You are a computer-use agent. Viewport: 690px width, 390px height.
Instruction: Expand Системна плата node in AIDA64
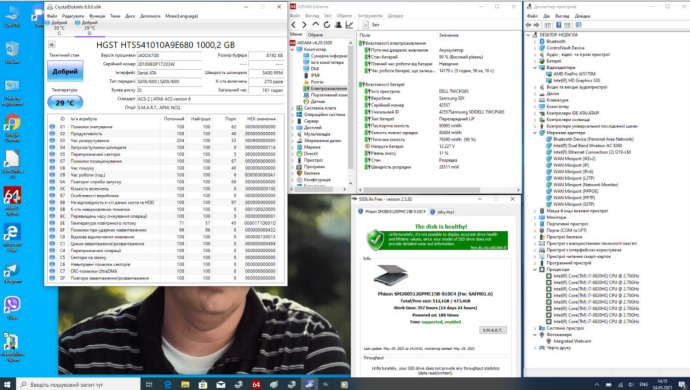tap(292, 108)
